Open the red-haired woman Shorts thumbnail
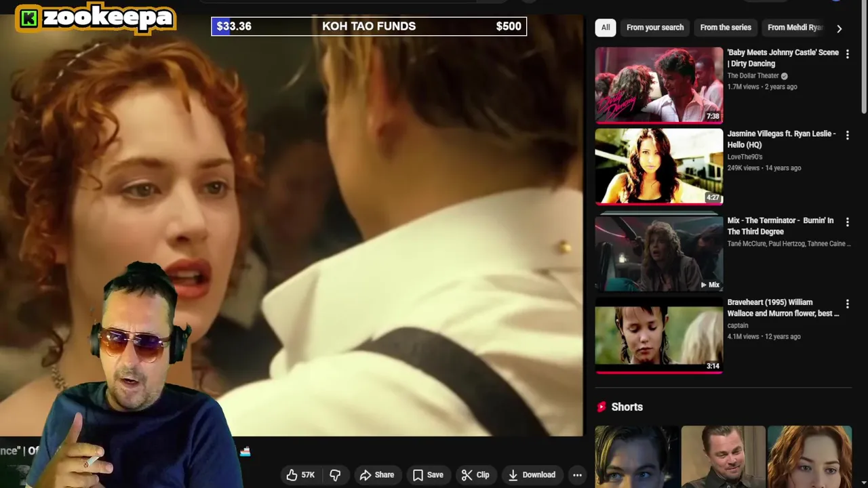The image size is (868, 488). (x=810, y=457)
